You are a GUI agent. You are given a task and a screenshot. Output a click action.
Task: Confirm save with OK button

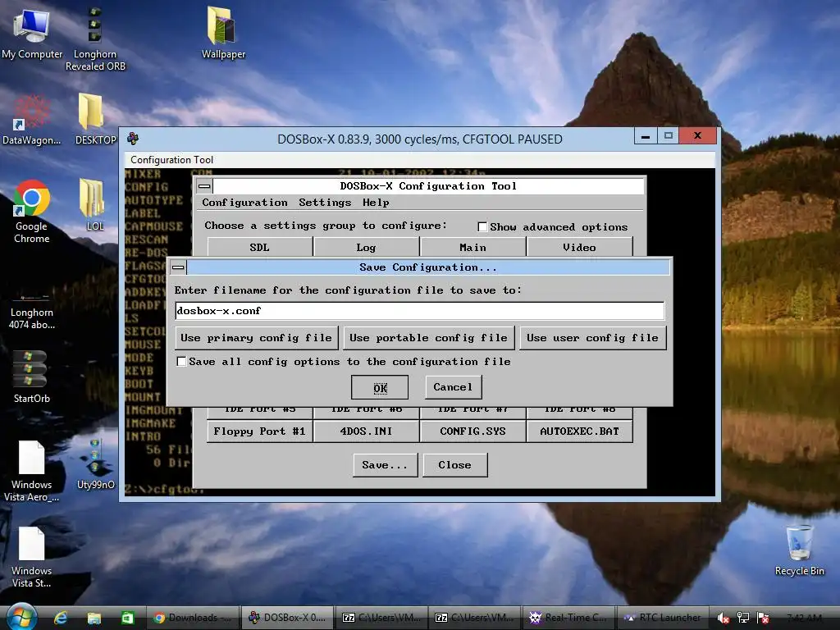point(380,387)
